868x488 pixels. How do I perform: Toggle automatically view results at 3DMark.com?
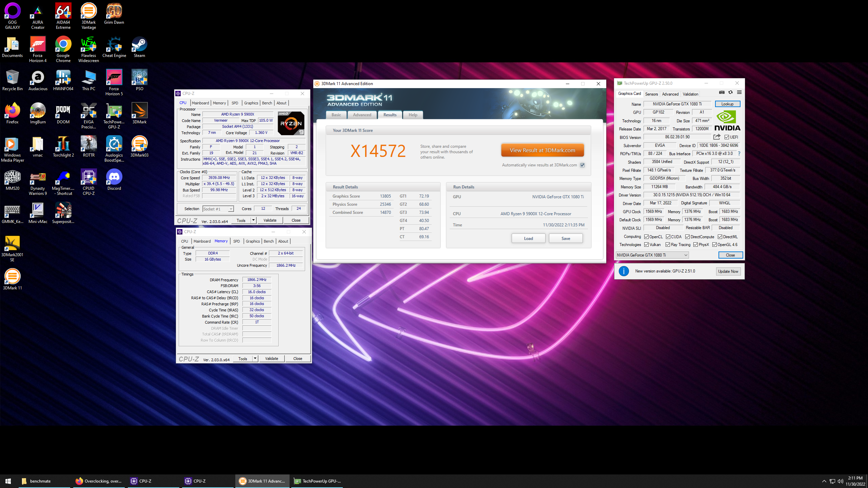tap(582, 165)
